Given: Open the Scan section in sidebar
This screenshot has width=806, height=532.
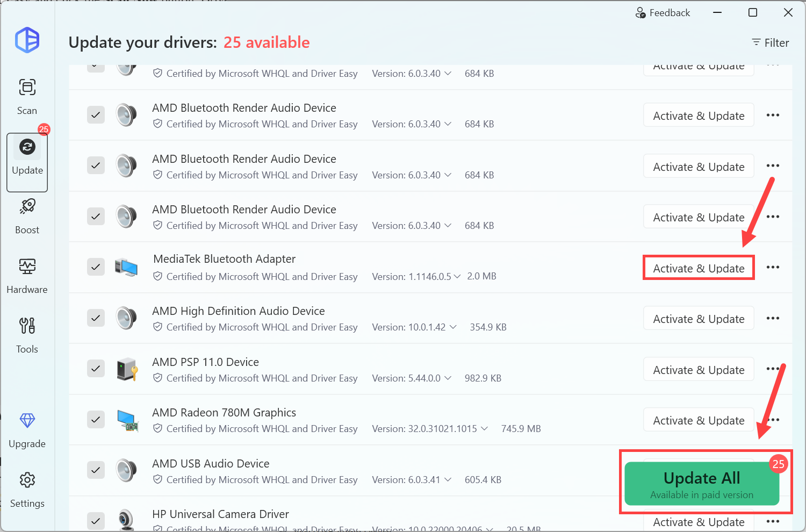Looking at the screenshot, I should [27, 96].
